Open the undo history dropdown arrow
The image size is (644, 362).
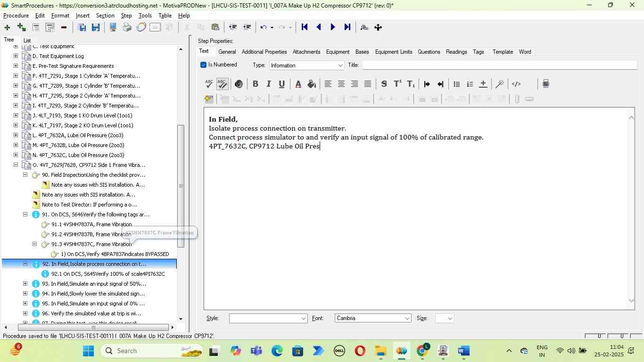click(x=272, y=27)
